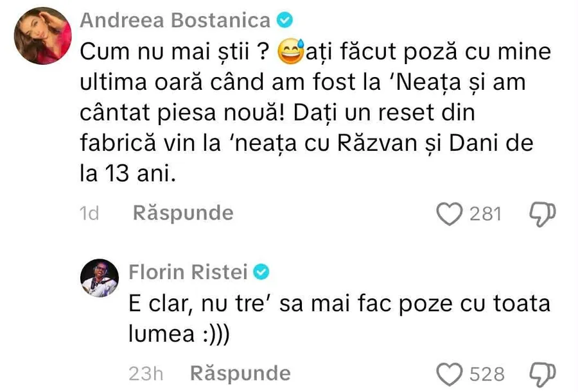Dislike Florin Ristei's reply
578x392 pixels.
coord(541,373)
